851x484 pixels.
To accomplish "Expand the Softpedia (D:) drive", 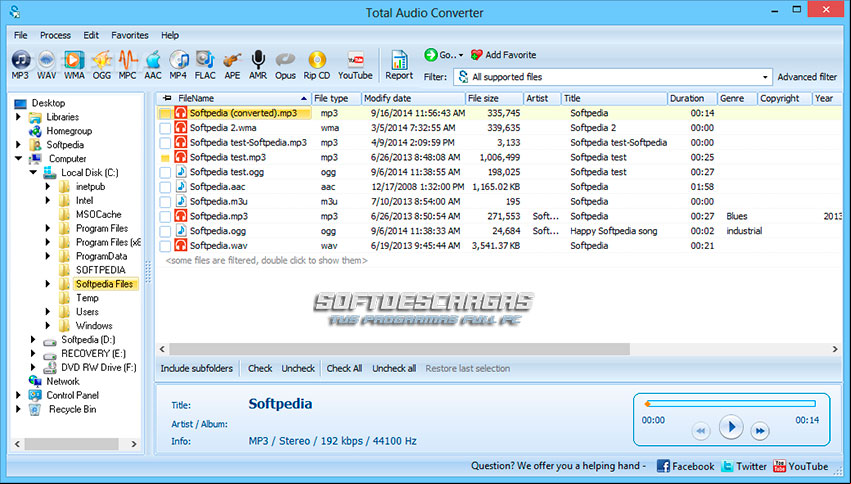I will pos(34,340).
